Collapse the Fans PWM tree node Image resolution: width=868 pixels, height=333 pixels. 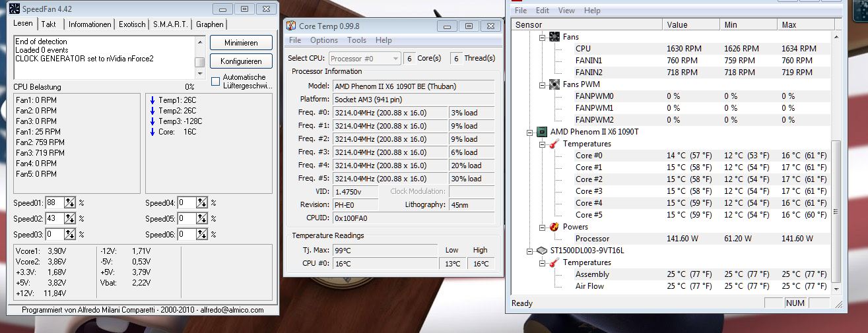543,84
